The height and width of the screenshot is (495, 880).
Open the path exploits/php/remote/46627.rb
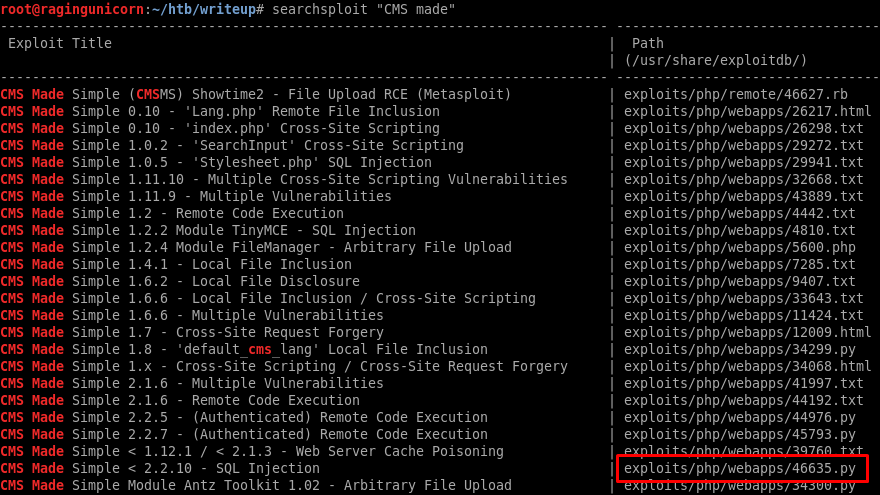pos(735,94)
